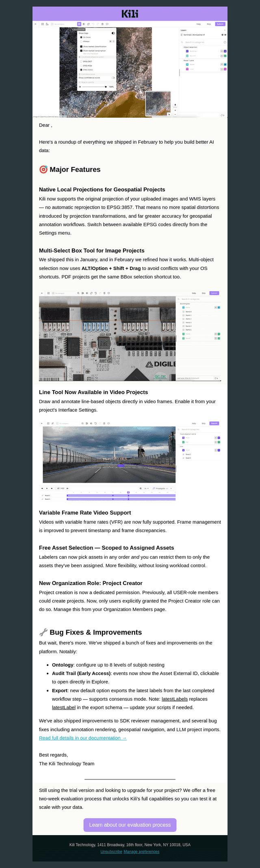
Task: Click the zoom-in plus on satellite map
Action: pyautogui.click(x=175, y=110)
